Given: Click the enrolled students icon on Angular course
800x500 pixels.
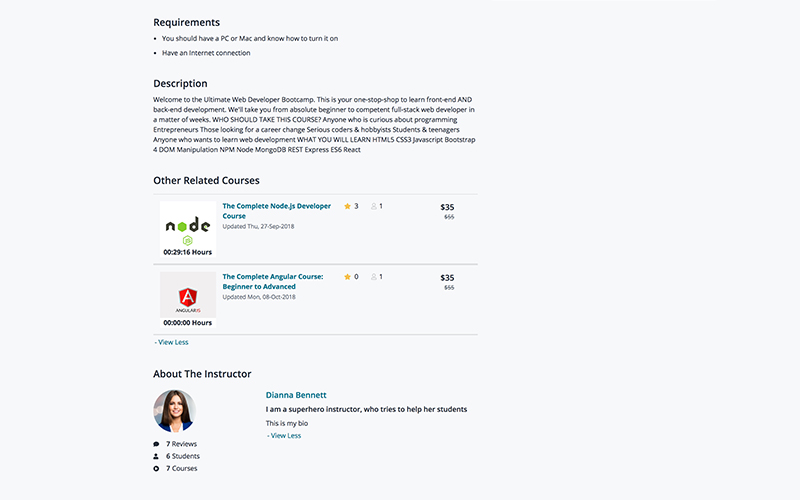Looking at the screenshot, I should coord(374,276).
